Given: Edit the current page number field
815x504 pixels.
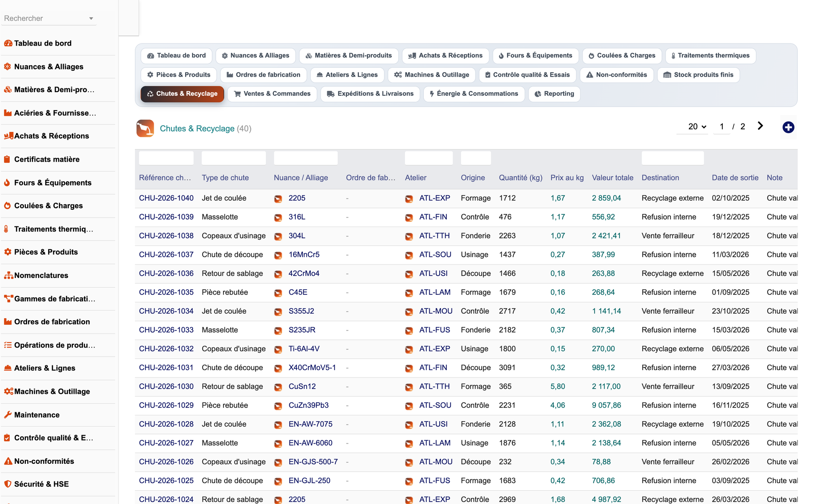Looking at the screenshot, I should pyautogui.click(x=722, y=126).
